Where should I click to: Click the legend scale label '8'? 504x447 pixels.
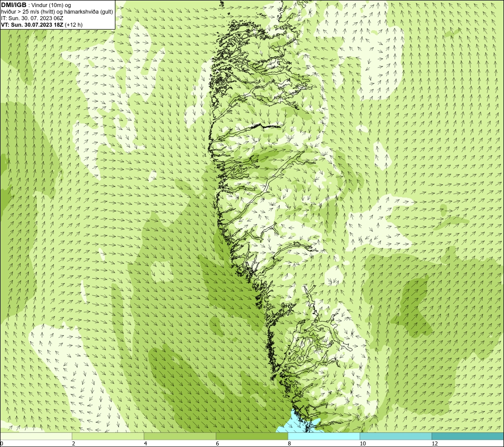(x=290, y=443)
